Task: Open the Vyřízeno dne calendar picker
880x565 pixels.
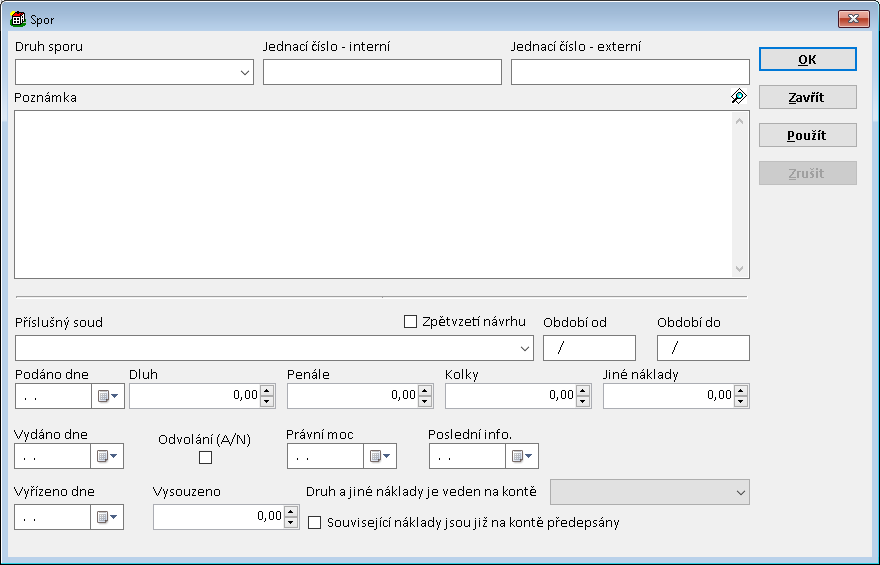Action: (108, 517)
